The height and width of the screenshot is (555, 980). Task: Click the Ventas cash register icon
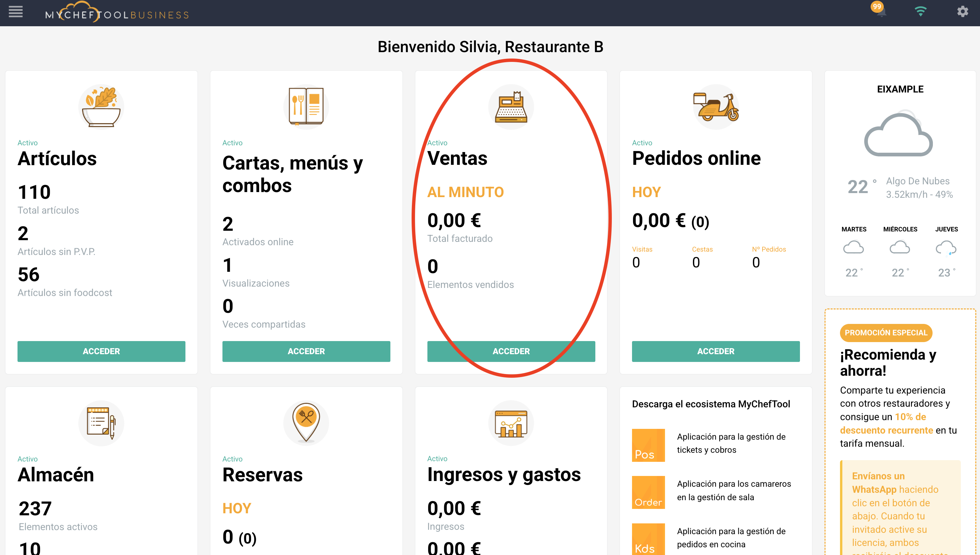point(511,108)
